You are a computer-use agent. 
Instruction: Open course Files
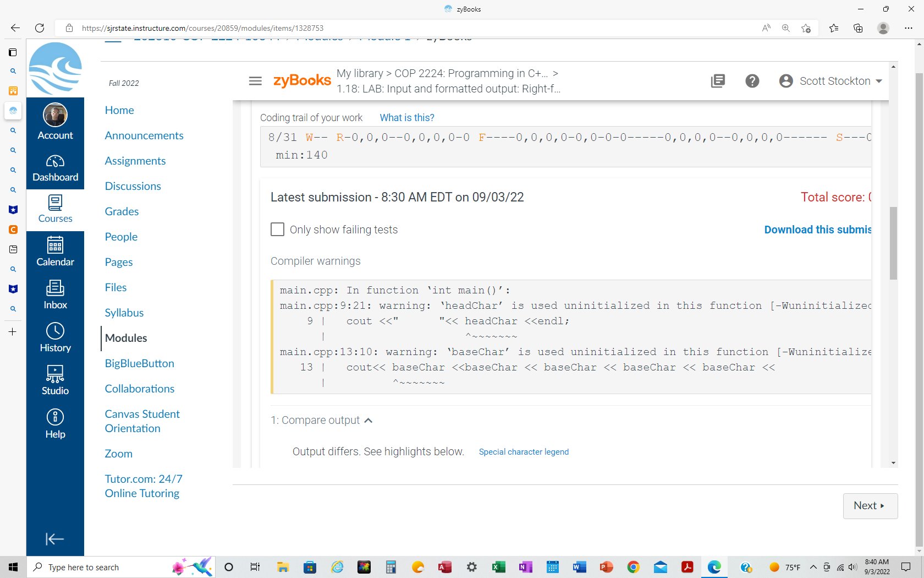(116, 287)
